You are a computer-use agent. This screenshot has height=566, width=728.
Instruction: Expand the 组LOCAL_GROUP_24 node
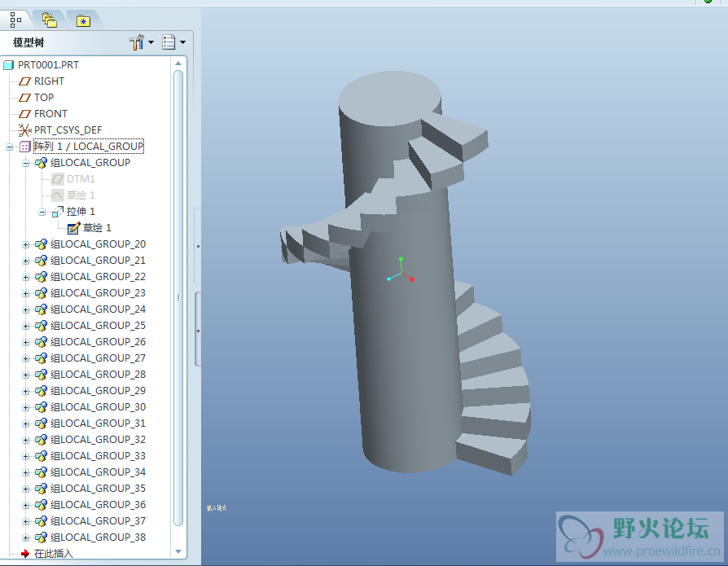point(26,309)
